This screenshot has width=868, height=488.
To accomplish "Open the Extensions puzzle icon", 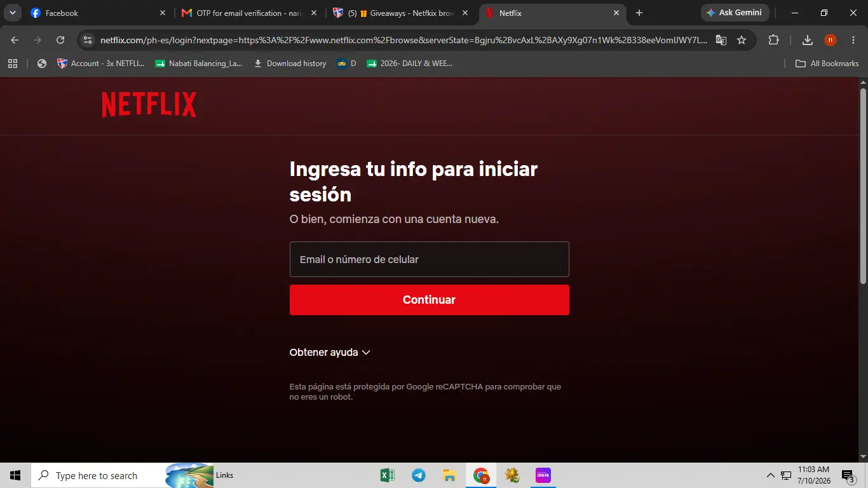I will [773, 40].
